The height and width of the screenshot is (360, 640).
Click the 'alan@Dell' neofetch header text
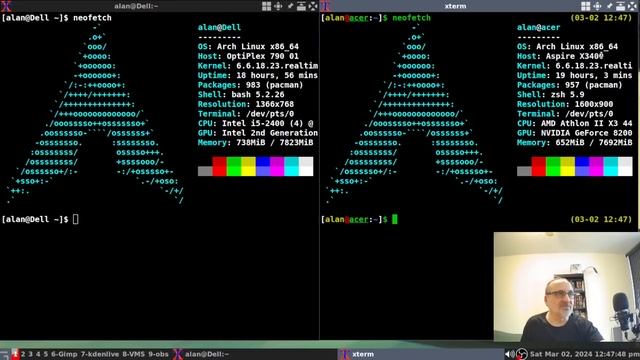pyautogui.click(x=219, y=27)
